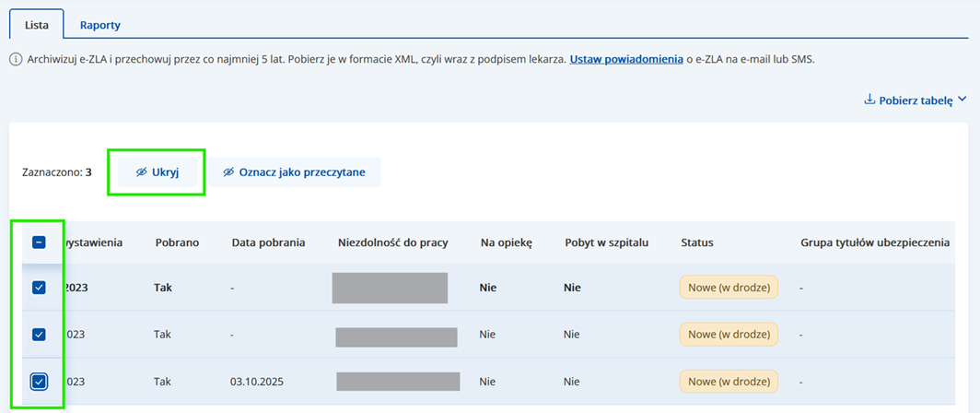
Task: Open the Raporty tab
Action: pos(99,25)
